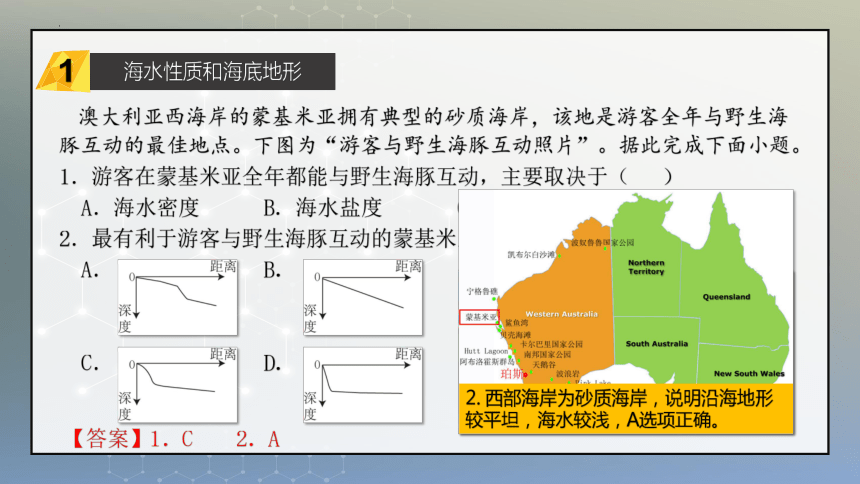Click answer option A. 海水密度

[140, 208]
